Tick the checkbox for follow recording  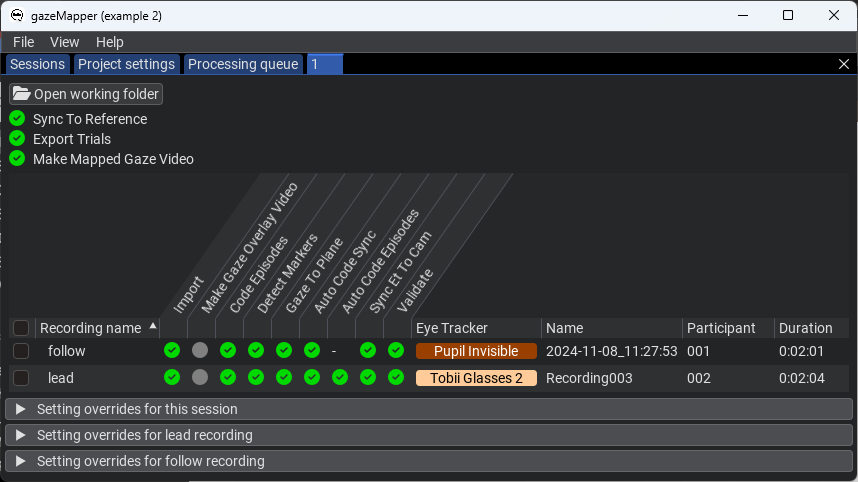pyautogui.click(x=21, y=351)
